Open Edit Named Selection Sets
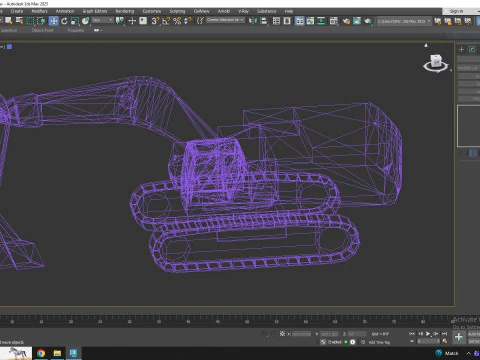The image size is (480, 360). click(200, 21)
